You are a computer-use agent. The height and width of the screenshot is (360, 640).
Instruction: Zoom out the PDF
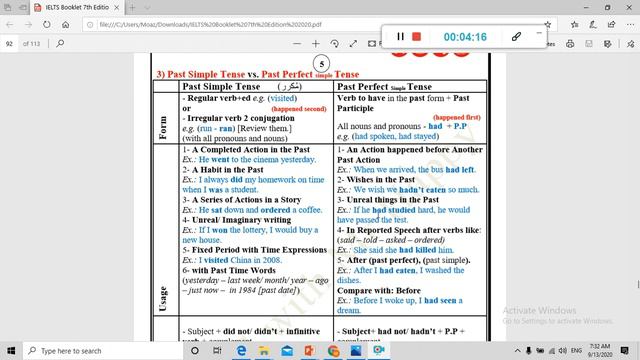pos(297,43)
